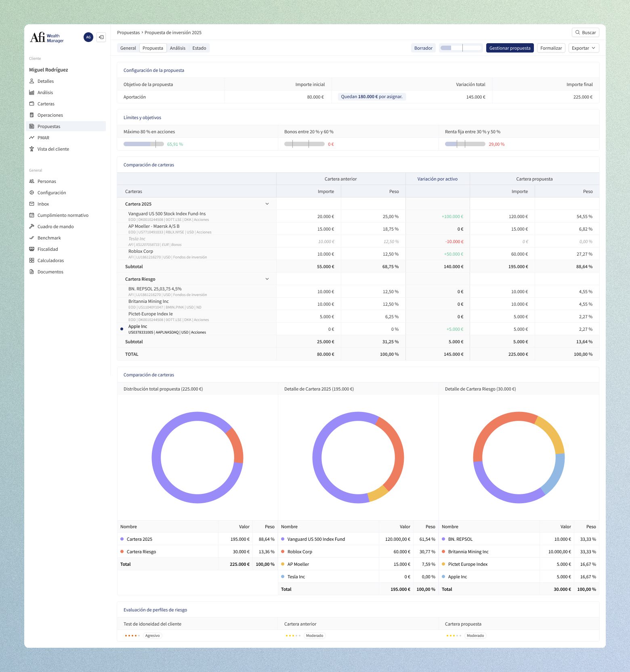Image resolution: width=630 pixels, height=672 pixels.
Task: Click the Gestionar propuesta button
Action: coord(510,48)
